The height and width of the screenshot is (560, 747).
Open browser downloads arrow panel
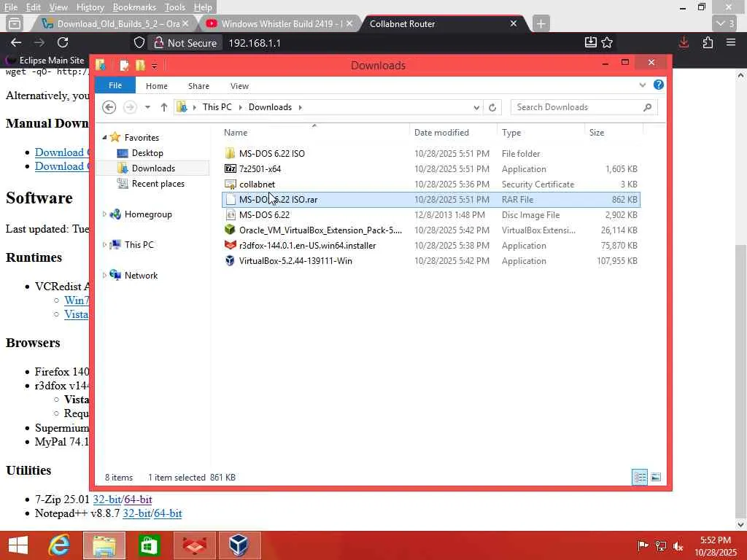684,42
